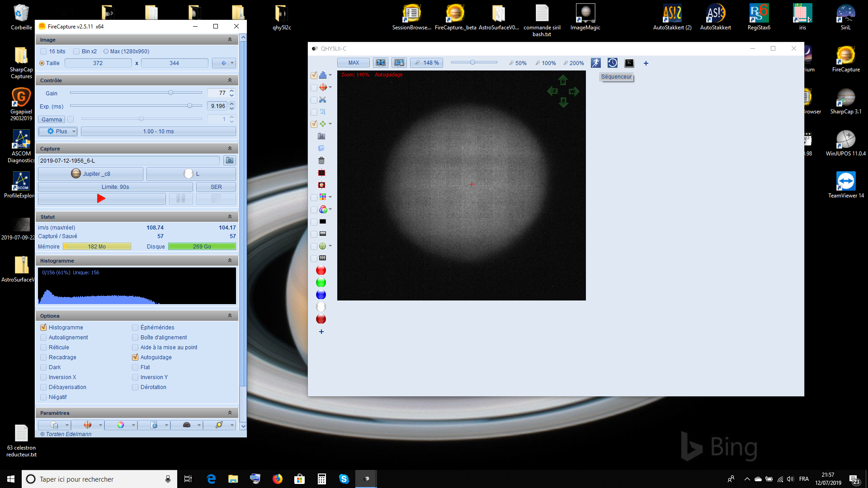Expand the histogram tool dropdown arrow
The image size is (868, 488).
pyautogui.click(x=330, y=75)
